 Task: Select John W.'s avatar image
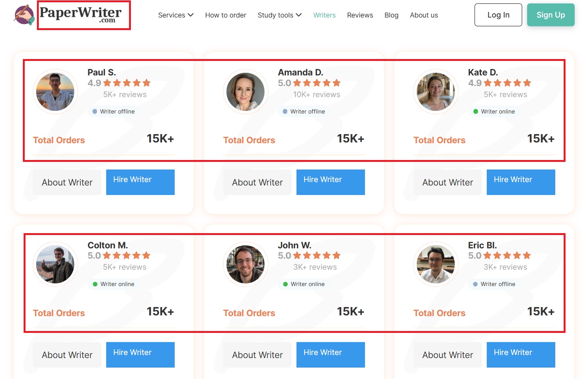(x=245, y=264)
